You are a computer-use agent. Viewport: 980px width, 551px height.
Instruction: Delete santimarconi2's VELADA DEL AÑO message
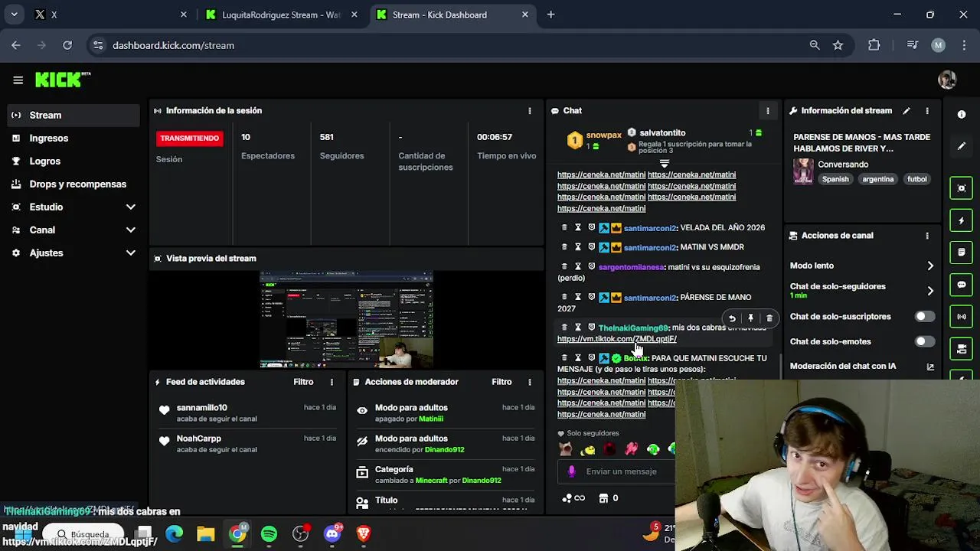point(564,227)
